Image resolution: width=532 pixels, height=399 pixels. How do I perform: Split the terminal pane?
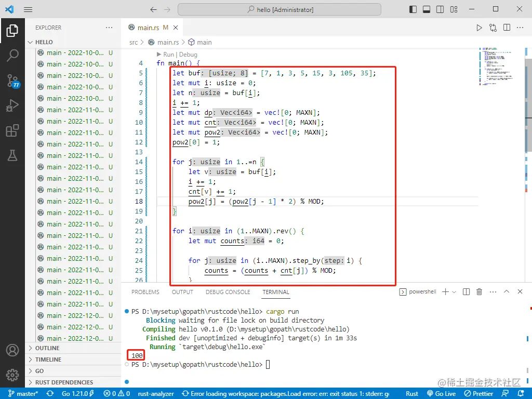pyautogui.click(x=466, y=292)
